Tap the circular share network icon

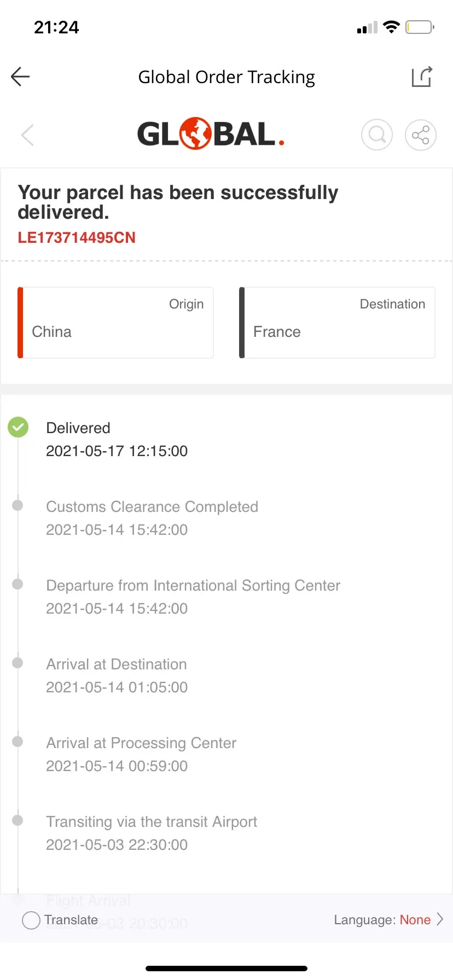click(x=420, y=135)
